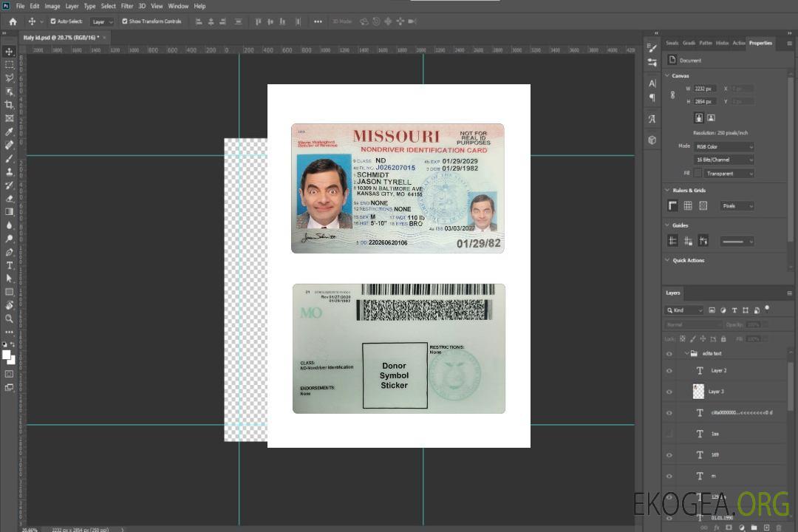The height and width of the screenshot is (532, 798).
Task: Uncheck the Auto-Select checkbox
Action: pos(53,21)
